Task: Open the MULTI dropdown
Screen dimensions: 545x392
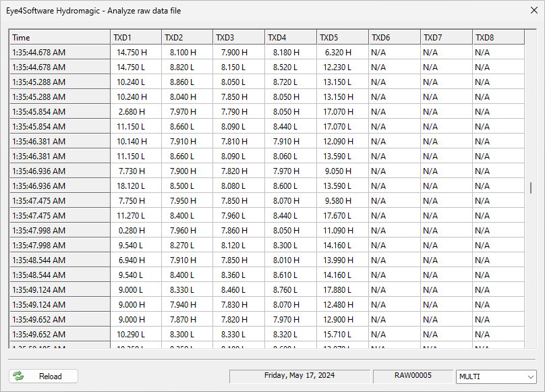Action: tap(496, 376)
